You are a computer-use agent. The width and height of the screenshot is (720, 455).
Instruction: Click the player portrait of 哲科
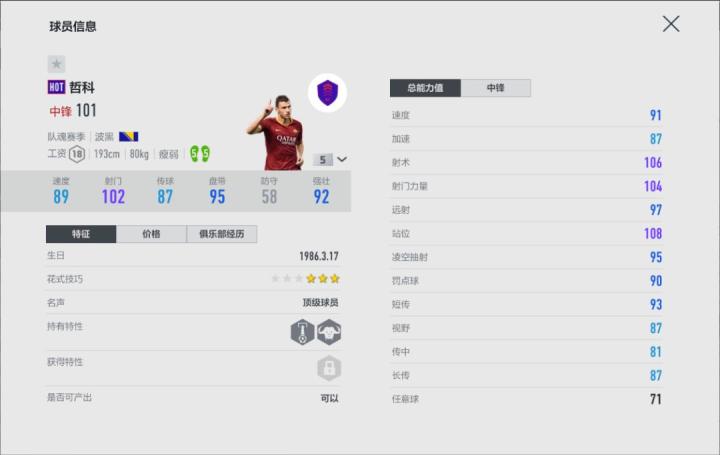(277, 132)
